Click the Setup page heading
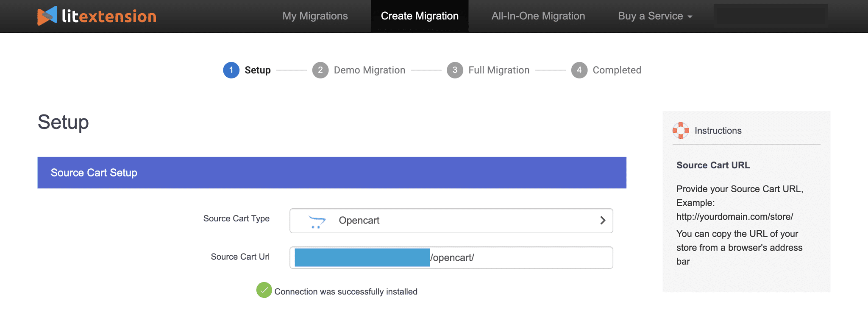 (x=63, y=122)
